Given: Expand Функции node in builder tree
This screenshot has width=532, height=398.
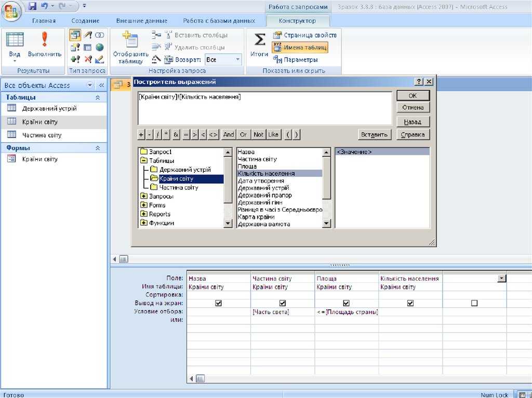Looking at the screenshot, I should pyautogui.click(x=144, y=223).
